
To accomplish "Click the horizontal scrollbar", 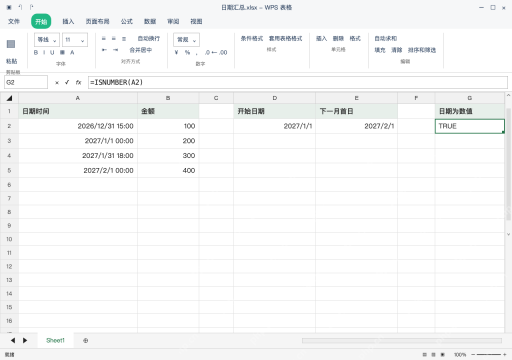I will [x=402, y=341].
